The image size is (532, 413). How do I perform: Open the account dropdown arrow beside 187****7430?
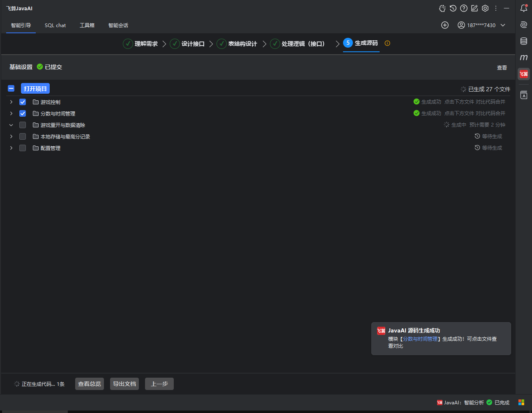point(503,25)
